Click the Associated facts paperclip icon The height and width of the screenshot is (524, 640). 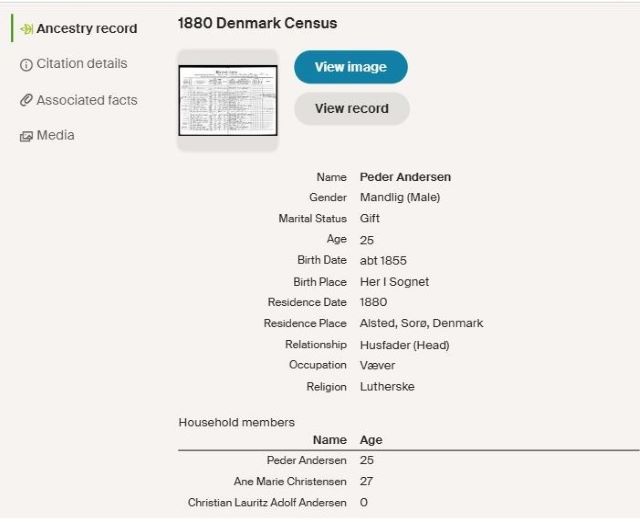(26, 101)
